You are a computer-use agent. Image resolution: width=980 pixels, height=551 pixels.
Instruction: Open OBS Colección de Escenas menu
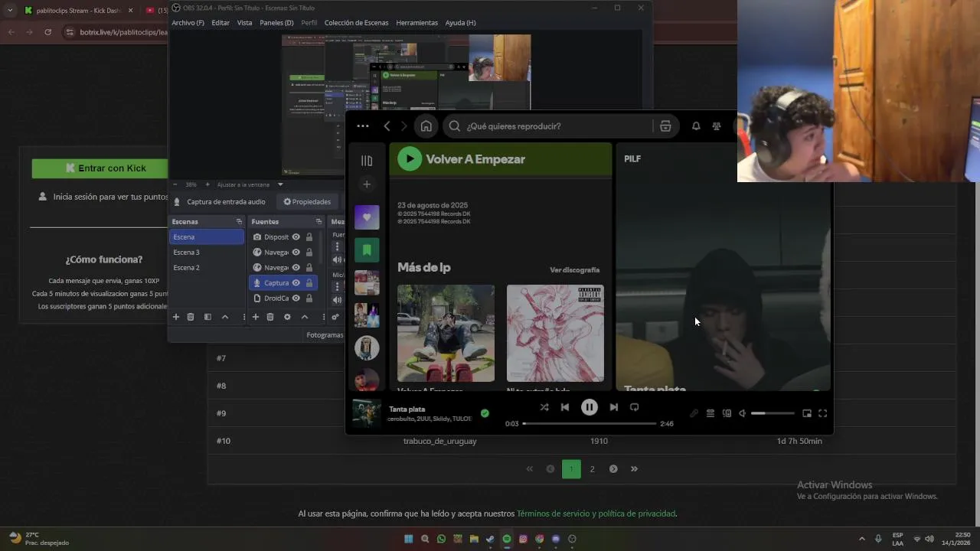tap(357, 23)
